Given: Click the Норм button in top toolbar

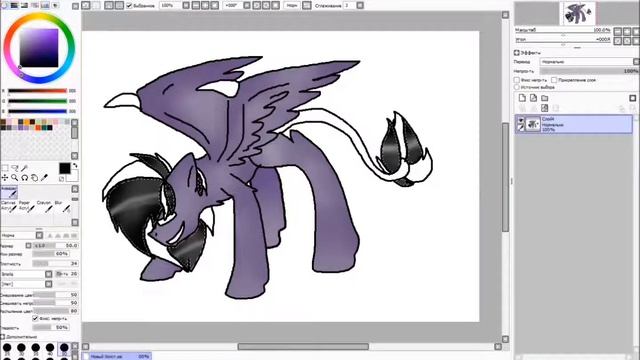Looking at the screenshot, I should coord(292,5).
